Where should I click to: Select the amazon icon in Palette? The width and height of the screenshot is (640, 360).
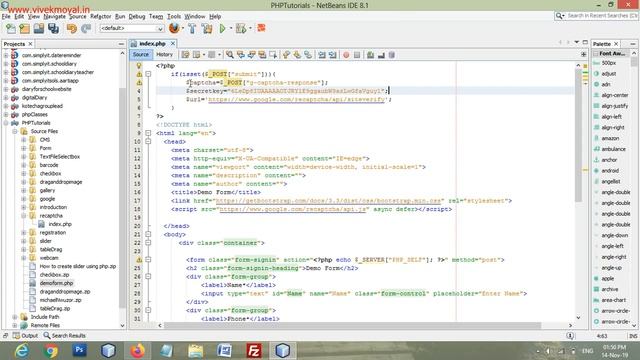tap(610, 138)
